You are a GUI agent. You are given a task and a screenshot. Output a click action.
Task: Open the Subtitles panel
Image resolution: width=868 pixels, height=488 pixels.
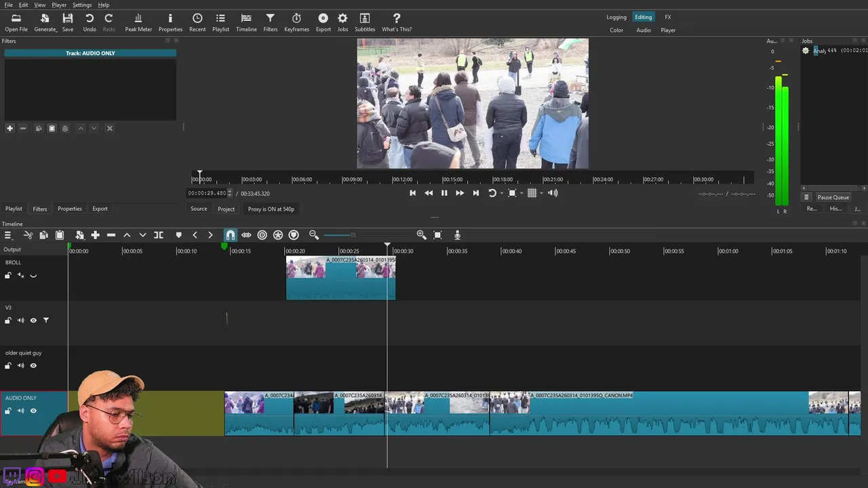pyautogui.click(x=365, y=22)
